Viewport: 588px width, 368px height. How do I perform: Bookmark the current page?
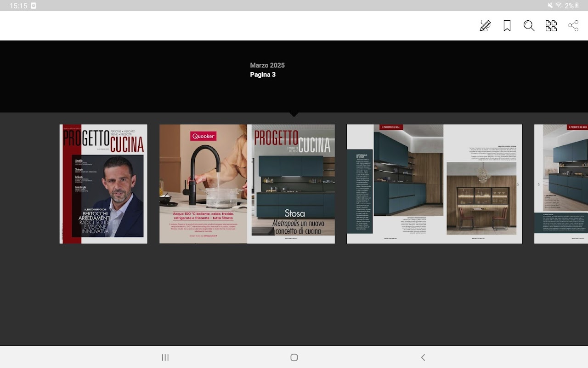tap(507, 26)
